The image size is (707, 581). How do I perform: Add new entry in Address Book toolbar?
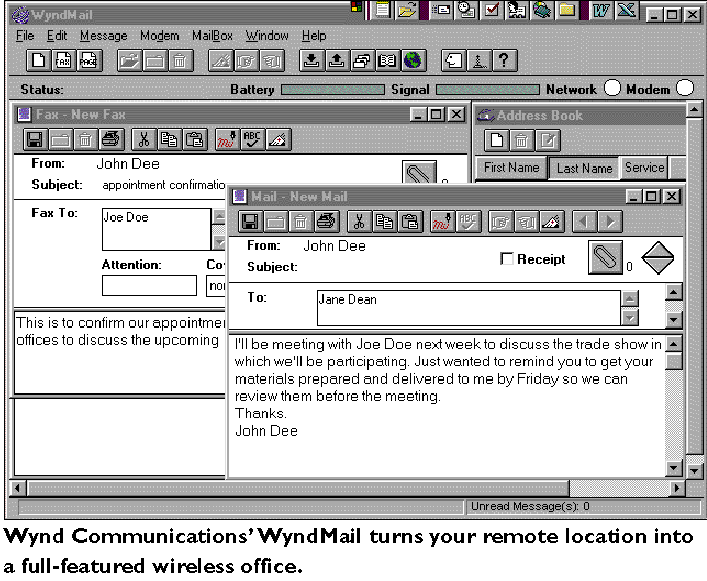point(496,140)
